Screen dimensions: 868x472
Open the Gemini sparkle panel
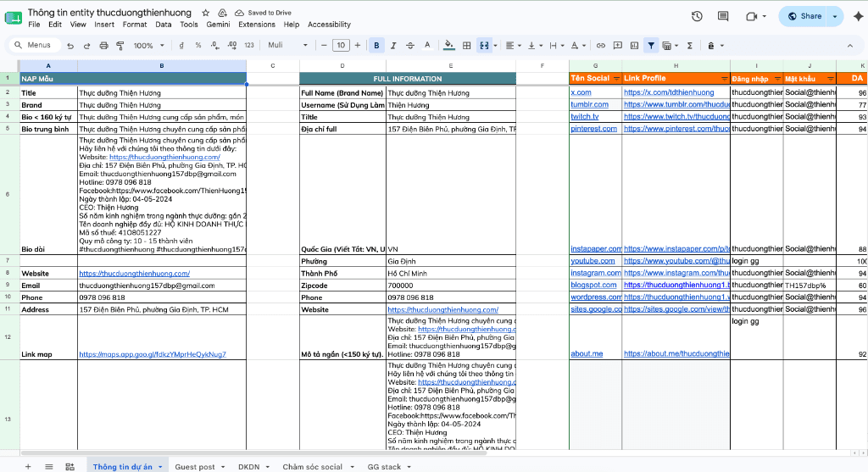click(858, 17)
